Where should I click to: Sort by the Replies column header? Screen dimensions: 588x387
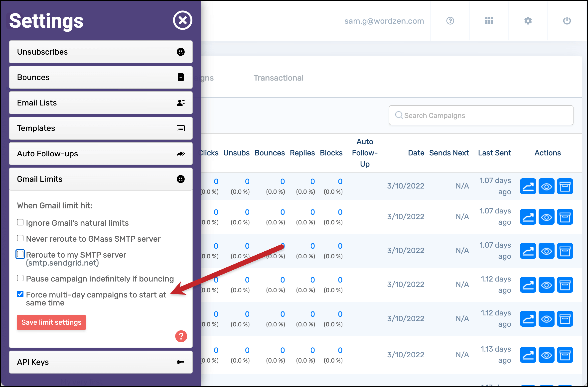pos(302,153)
